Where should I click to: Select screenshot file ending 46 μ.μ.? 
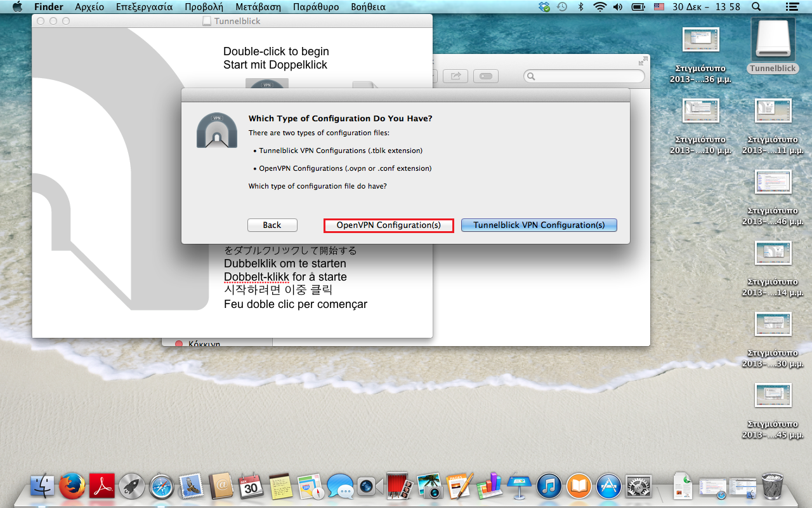773,199
